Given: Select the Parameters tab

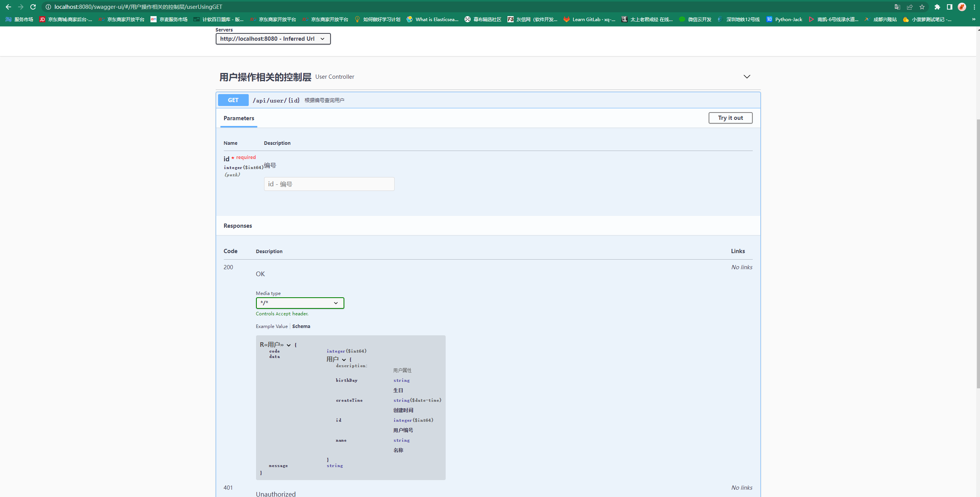Looking at the screenshot, I should tap(239, 118).
